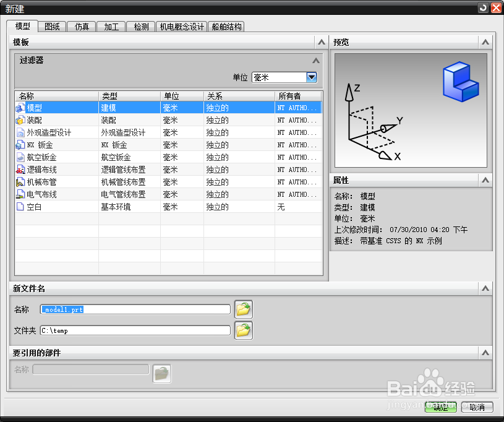Click the 确定 confirm button
Screen dimensions: 504x422
pyautogui.click(x=440, y=407)
